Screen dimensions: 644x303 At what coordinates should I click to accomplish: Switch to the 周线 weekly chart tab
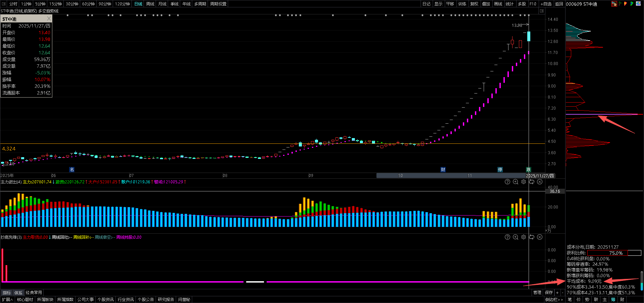click(150, 4)
